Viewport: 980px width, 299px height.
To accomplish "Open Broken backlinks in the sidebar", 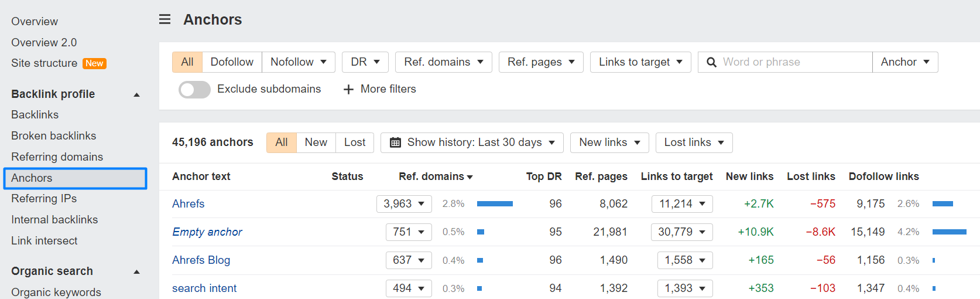I will (x=54, y=136).
